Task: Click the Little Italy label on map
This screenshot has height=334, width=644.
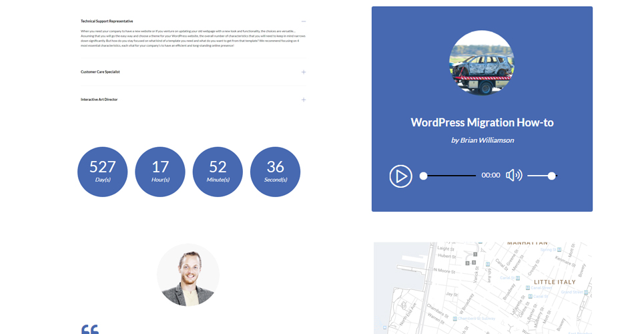Action: tap(555, 282)
